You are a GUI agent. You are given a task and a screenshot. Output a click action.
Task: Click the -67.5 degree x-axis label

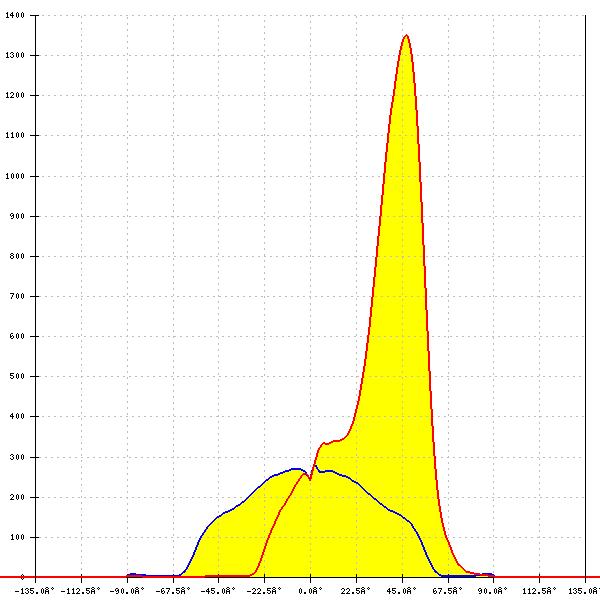point(173,591)
